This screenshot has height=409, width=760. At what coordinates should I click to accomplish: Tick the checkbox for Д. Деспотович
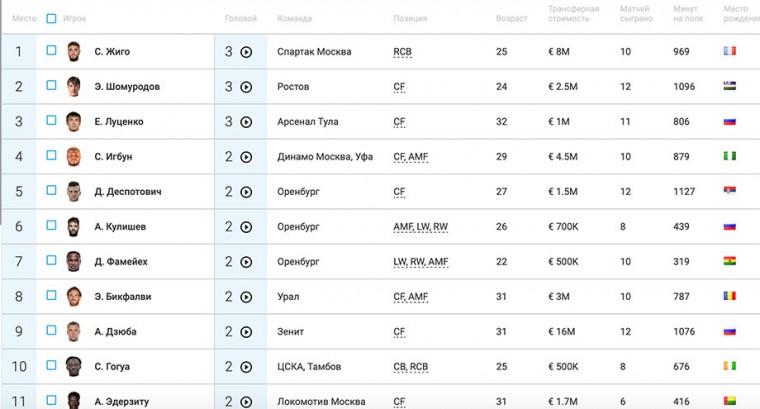tap(51, 190)
